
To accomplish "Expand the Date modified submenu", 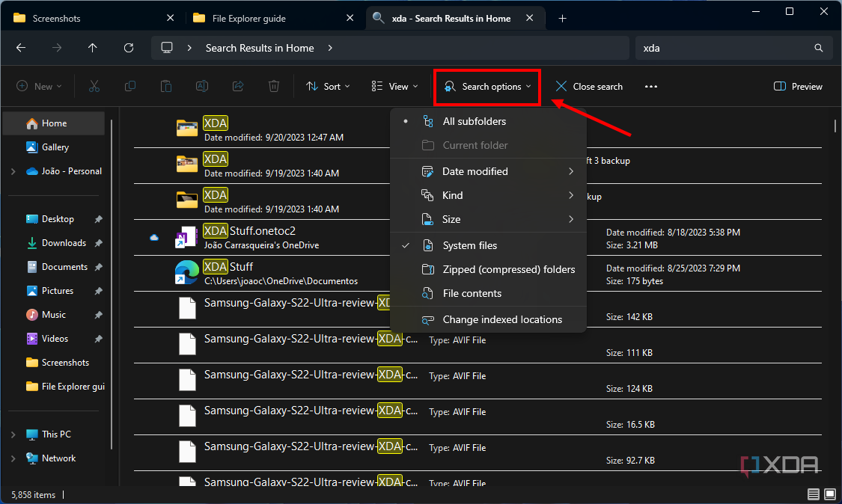I will [x=476, y=171].
